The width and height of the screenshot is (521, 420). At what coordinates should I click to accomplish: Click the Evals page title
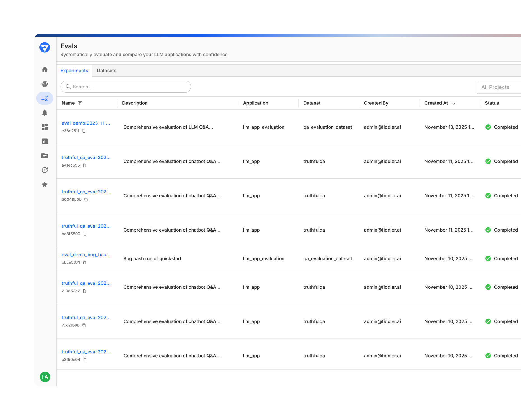pyautogui.click(x=69, y=46)
